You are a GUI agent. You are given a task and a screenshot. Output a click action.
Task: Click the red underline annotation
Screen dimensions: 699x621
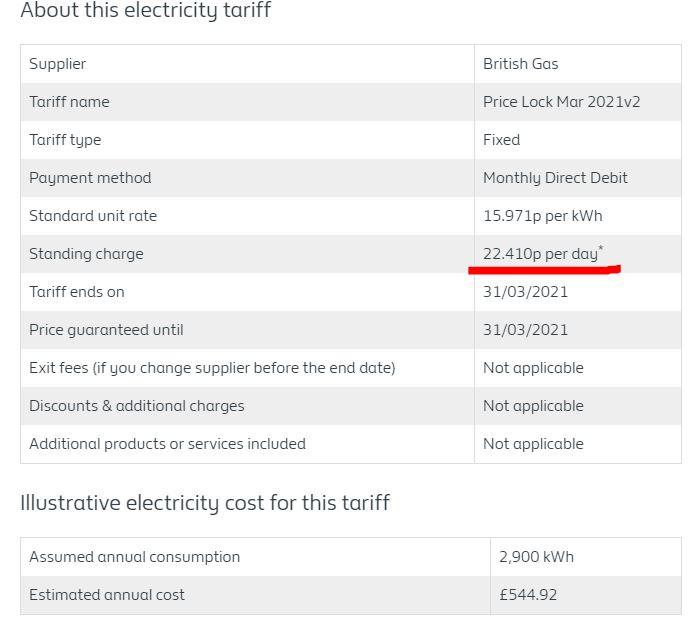(544, 270)
